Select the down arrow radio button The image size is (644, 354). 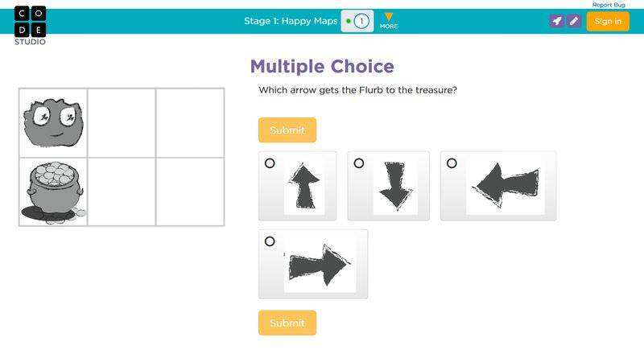click(359, 163)
